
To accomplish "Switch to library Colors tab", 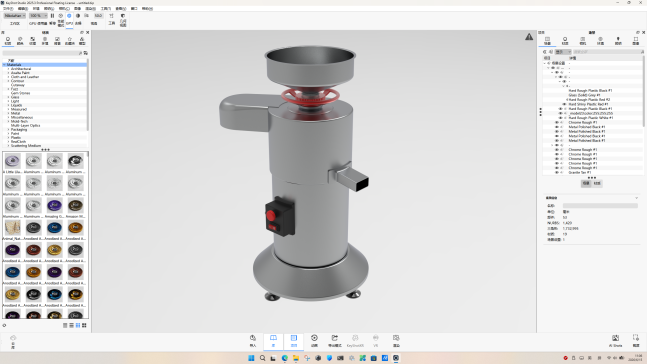I will [20, 40].
